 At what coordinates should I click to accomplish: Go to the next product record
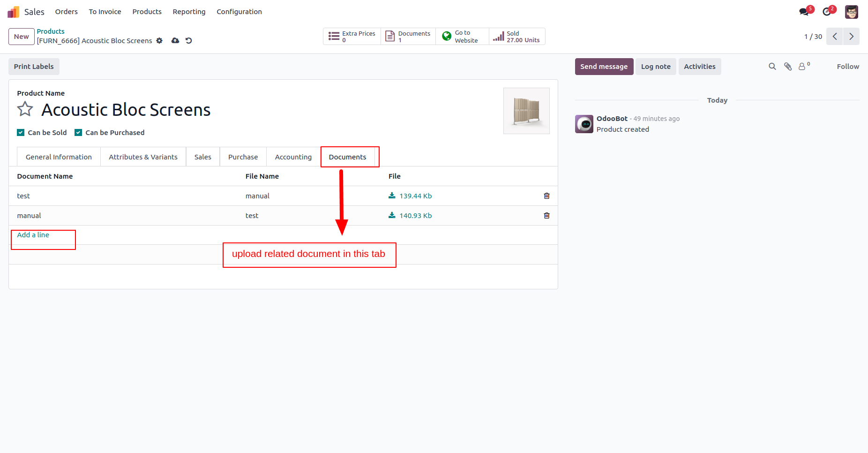click(851, 37)
